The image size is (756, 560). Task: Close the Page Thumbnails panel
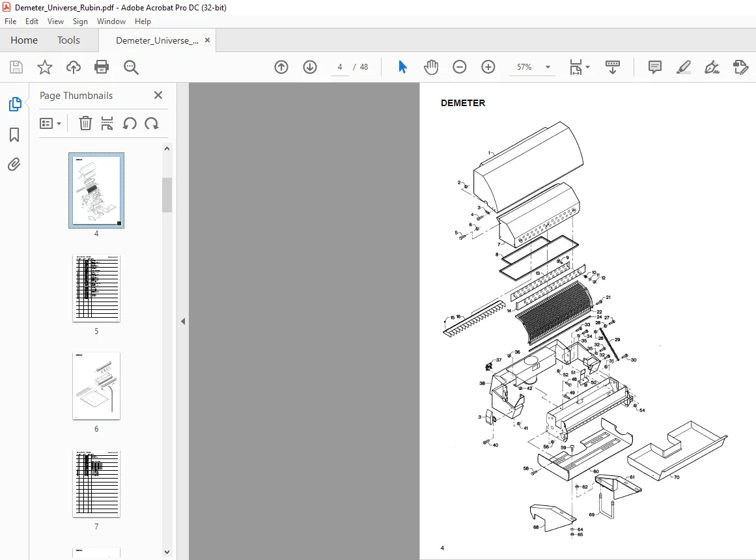tap(158, 95)
